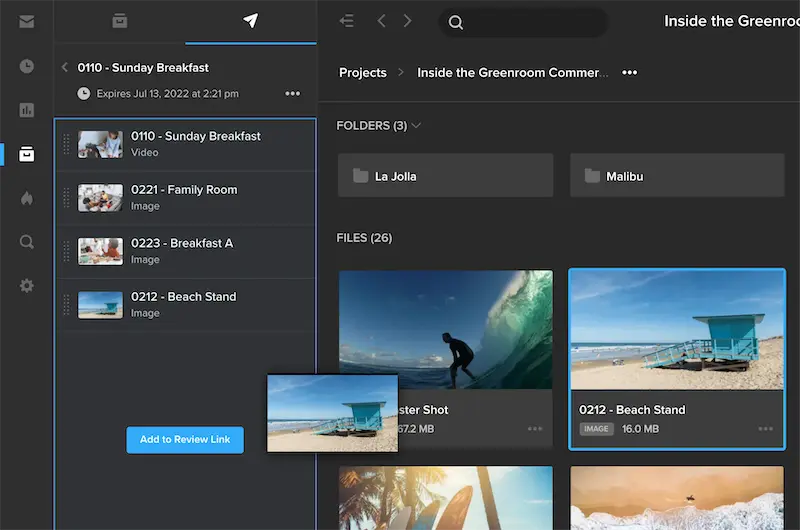
Task: Grab the drag handle of 0221 - Family Room row
Action: (x=66, y=198)
